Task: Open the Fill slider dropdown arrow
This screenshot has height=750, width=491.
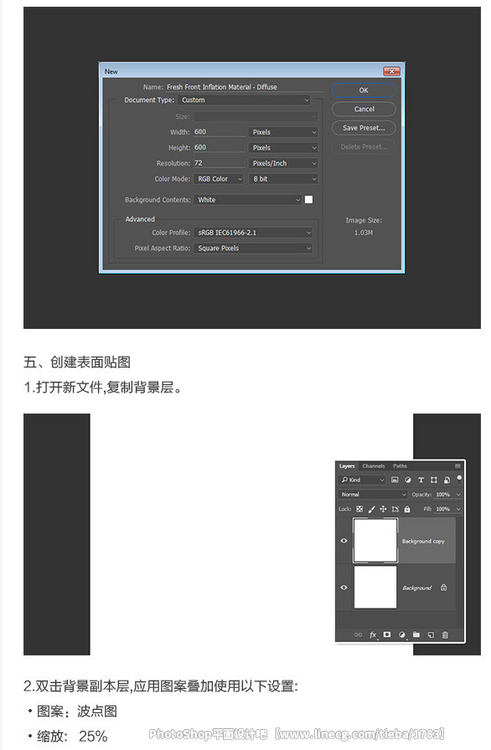Action: (x=458, y=509)
